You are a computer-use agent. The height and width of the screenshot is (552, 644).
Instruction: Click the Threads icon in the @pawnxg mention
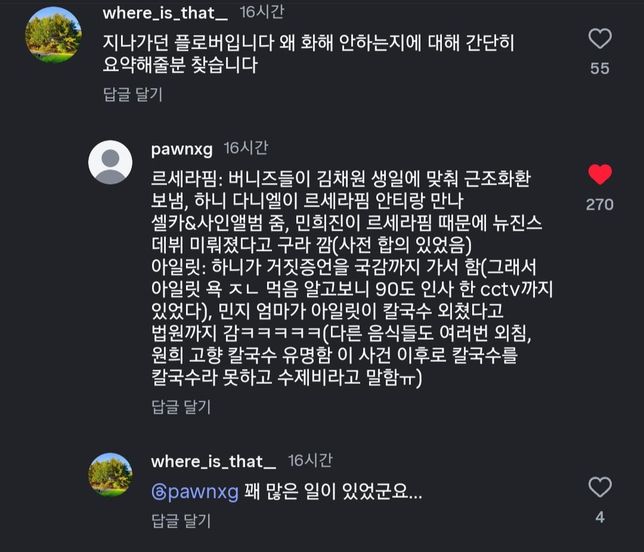point(158,492)
